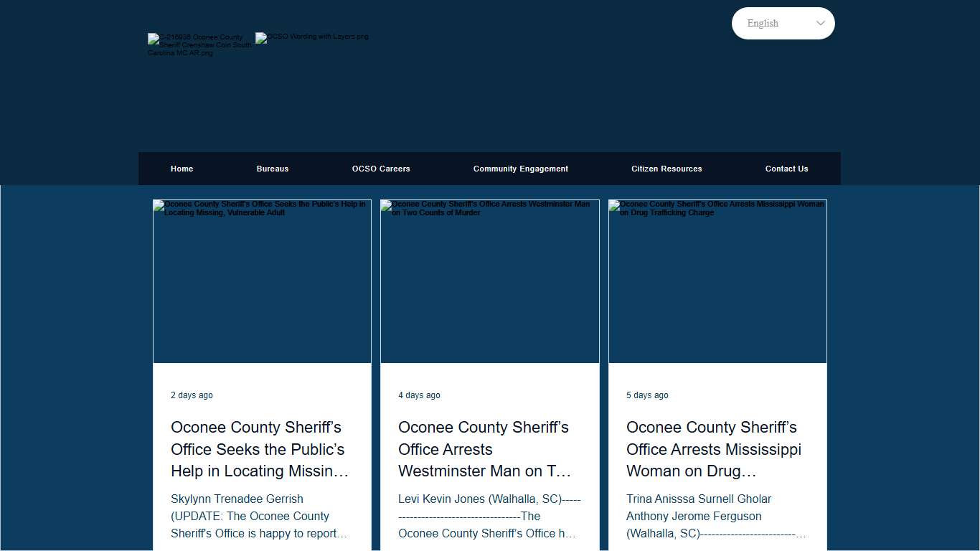
Task: Navigate to the Contact Us page
Action: 786,169
